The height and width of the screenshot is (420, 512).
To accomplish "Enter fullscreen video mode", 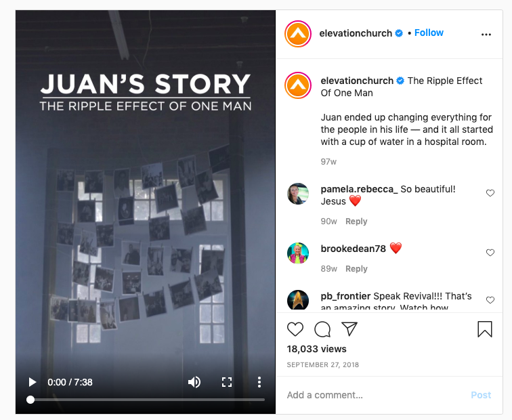I will pos(227,382).
